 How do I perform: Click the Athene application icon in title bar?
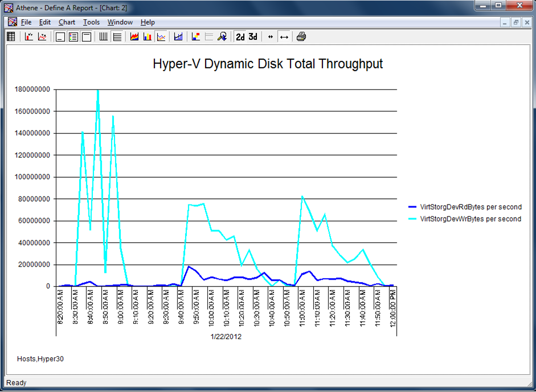point(9,7)
